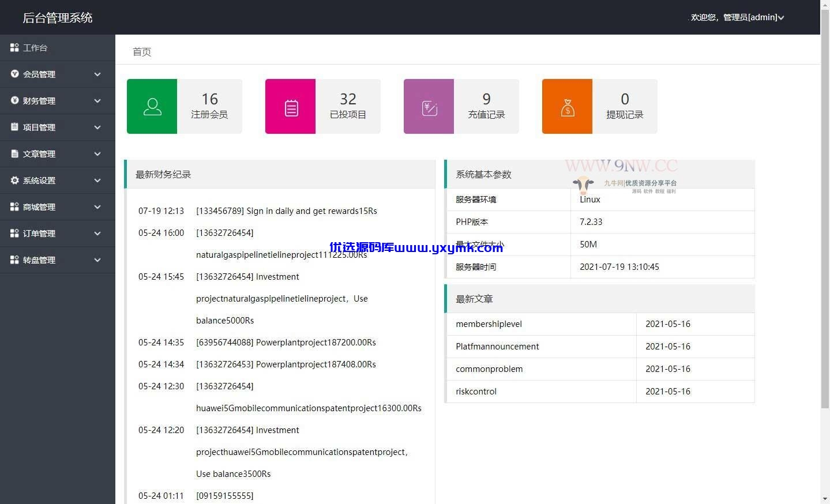The height and width of the screenshot is (504, 830).
Task: Expand the 文章管理 menu chevron
Action: point(97,154)
